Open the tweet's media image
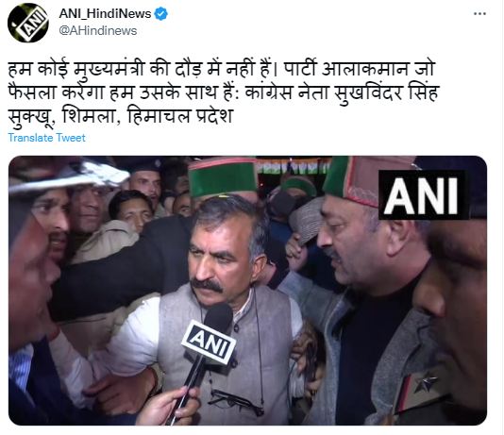Image resolution: width=504 pixels, height=435 pixels. pyautogui.click(x=247, y=291)
